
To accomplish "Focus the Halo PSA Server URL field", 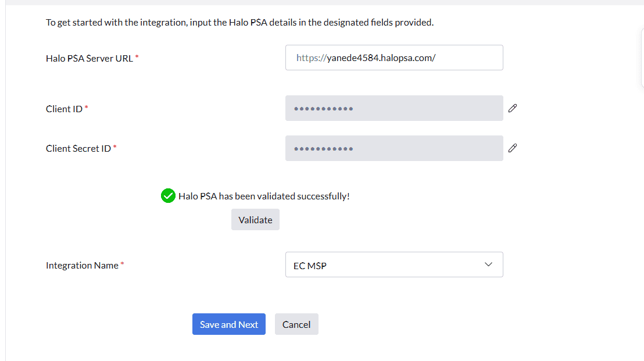I will (393, 58).
